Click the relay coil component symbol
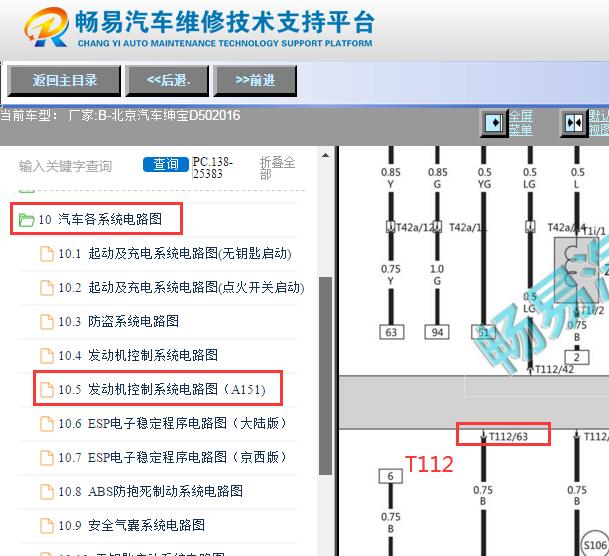Screen dimensions: 609x556 [576, 270]
